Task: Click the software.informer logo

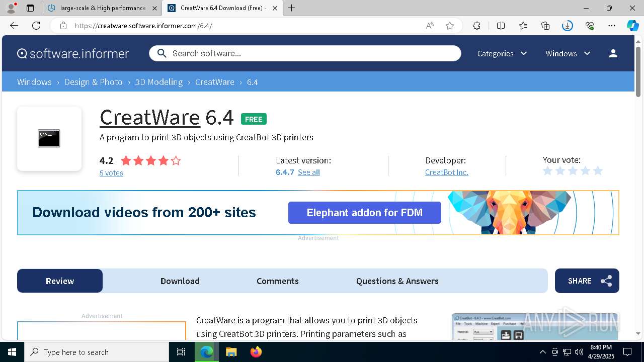Action: (73, 53)
